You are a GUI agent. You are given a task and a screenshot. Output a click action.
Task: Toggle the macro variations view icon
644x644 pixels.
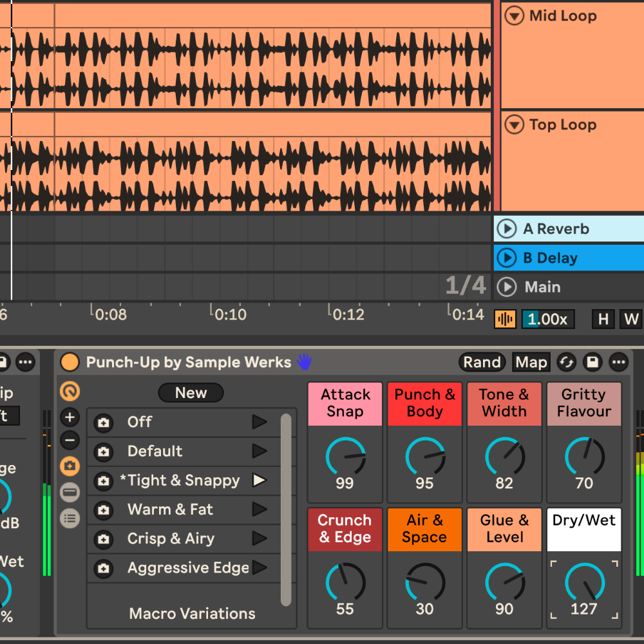[70, 466]
